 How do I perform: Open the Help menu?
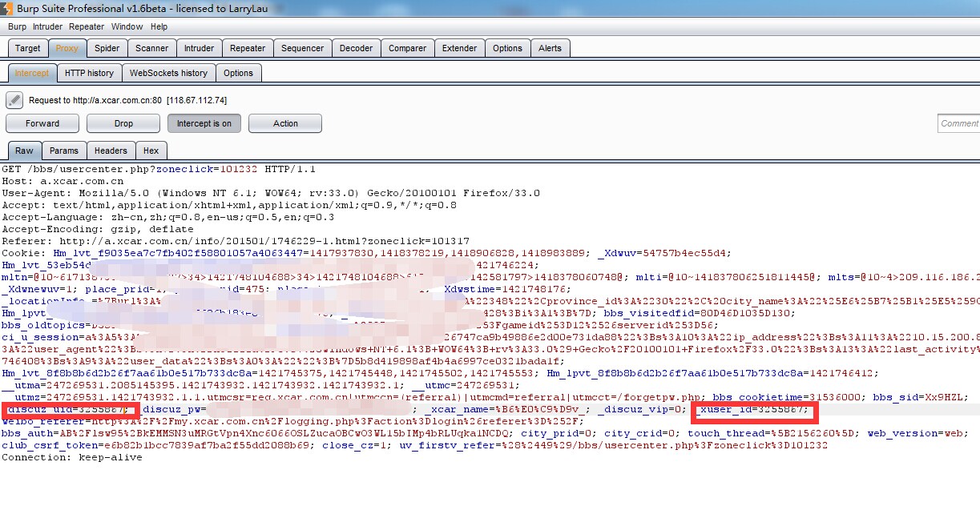[159, 26]
